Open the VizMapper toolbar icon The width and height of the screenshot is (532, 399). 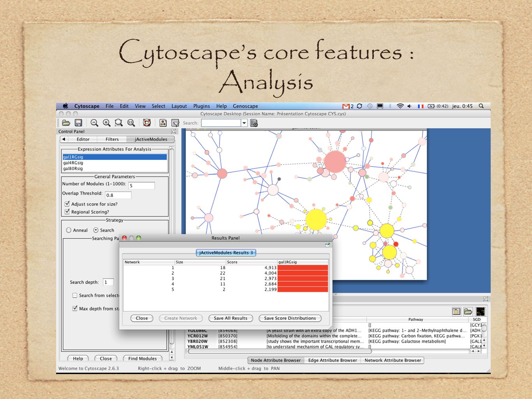tap(163, 123)
